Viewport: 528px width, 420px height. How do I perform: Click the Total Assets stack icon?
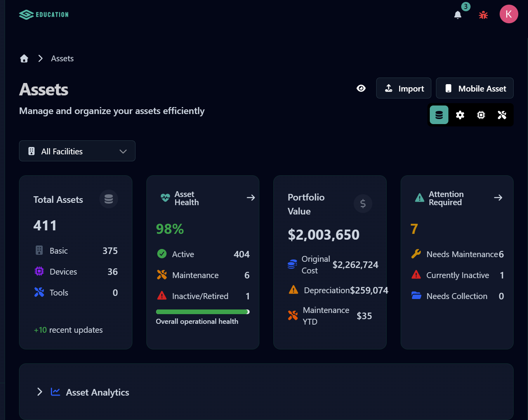point(109,199)
